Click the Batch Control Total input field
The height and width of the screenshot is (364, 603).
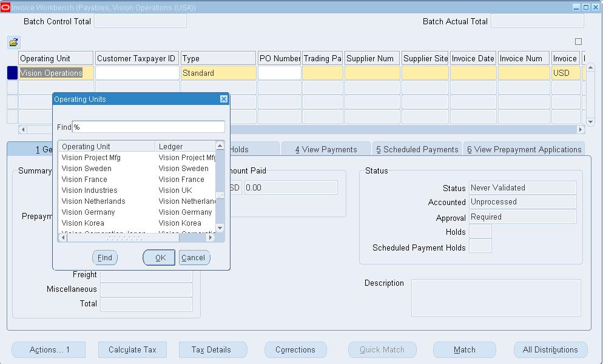click(x=140, y=21)
